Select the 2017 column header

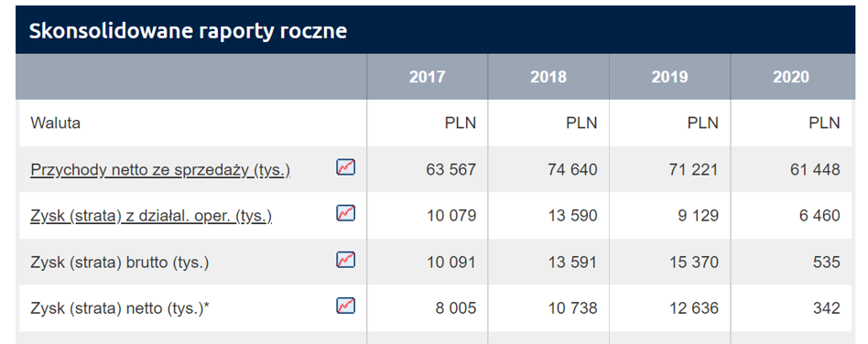pos(427,77)
